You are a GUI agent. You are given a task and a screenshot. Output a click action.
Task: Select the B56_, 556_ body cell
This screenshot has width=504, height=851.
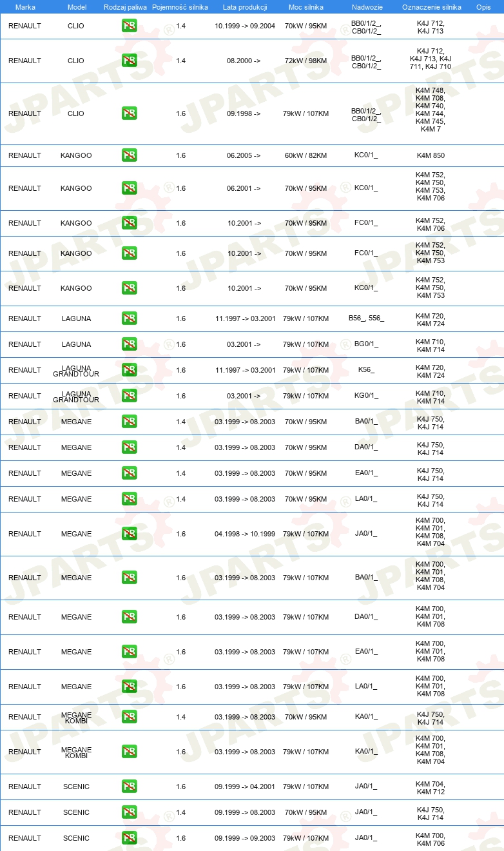(x=366, y=318)
